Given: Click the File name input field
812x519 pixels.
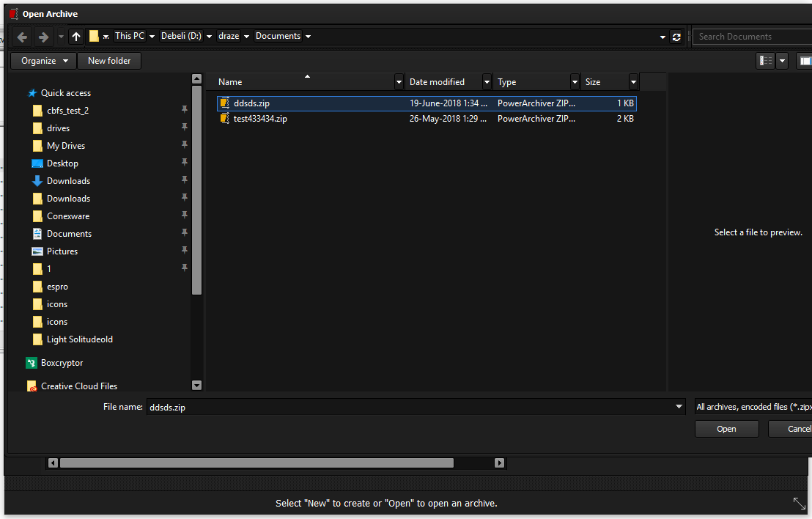Looking at the screenshot, I should (409, 407).
